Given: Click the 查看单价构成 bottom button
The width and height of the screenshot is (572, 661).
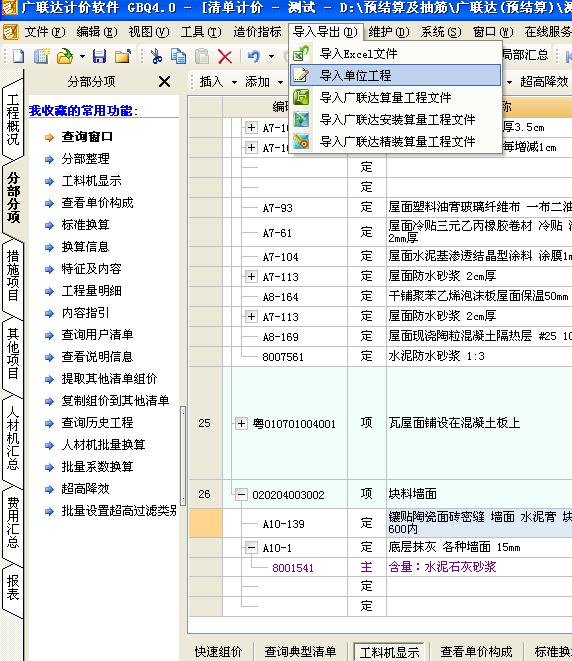Looking at the screenshot, I should 476,651.
